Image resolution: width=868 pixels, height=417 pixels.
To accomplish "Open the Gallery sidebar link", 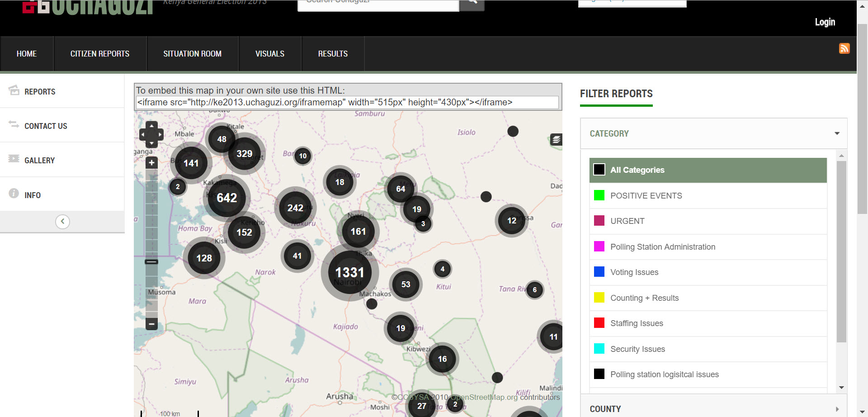I will pos(39,161).
